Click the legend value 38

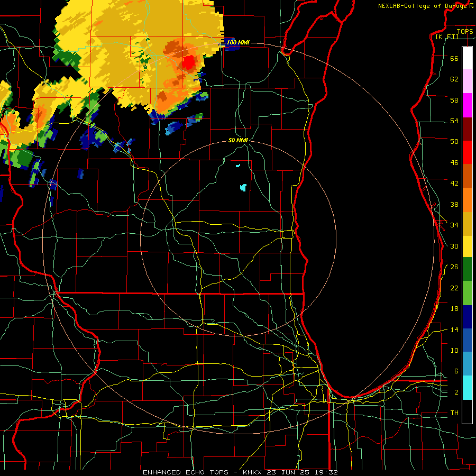454,204
